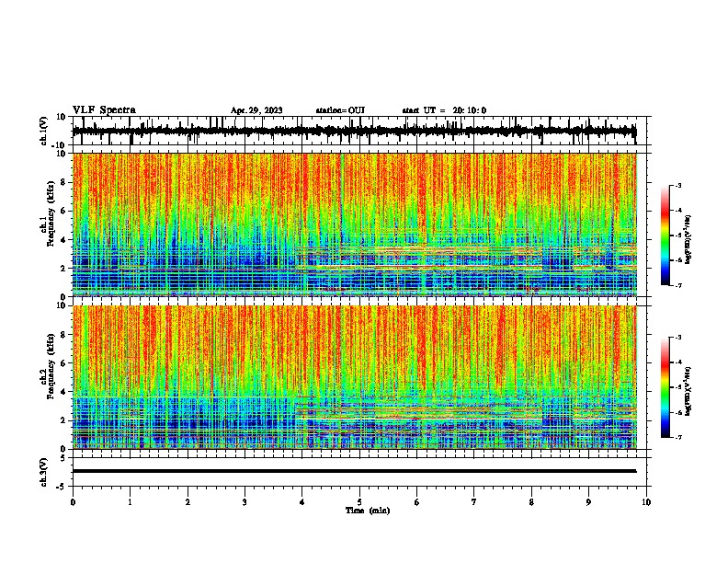Click the ch.3 flat voltage trace line
The width and height of the screenshot is (728, 563).
coord(354,471)
